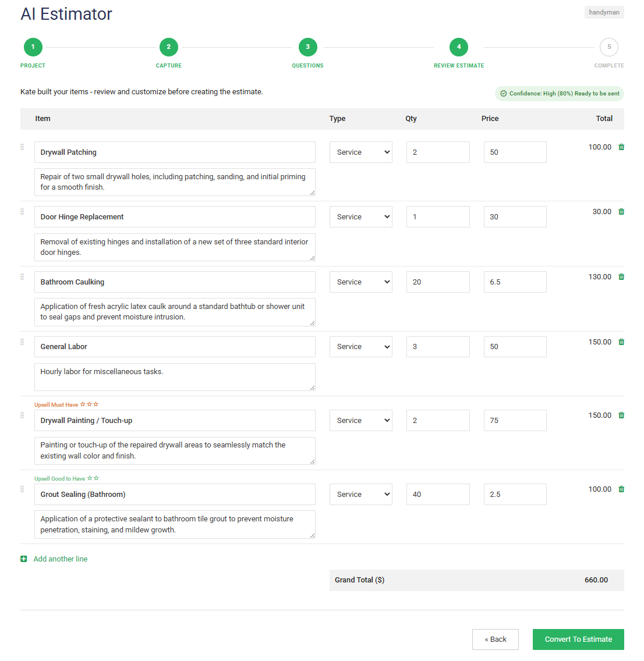
Task: Delete the Drywall Patching line item
Action: point(621,147)
